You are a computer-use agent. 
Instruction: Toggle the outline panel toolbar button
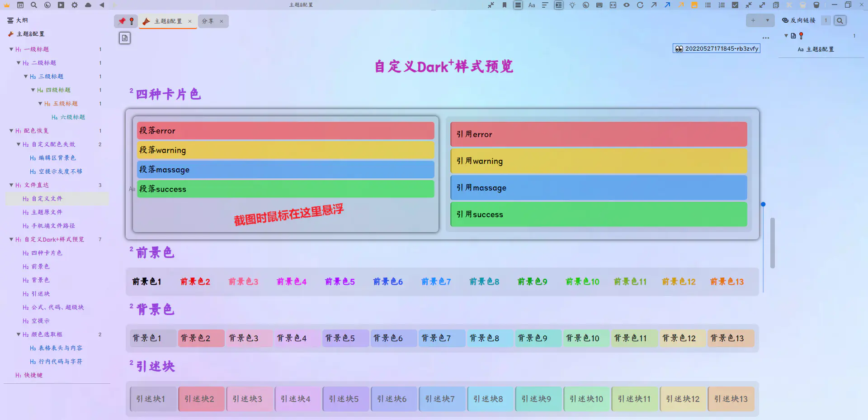[518, 5]
